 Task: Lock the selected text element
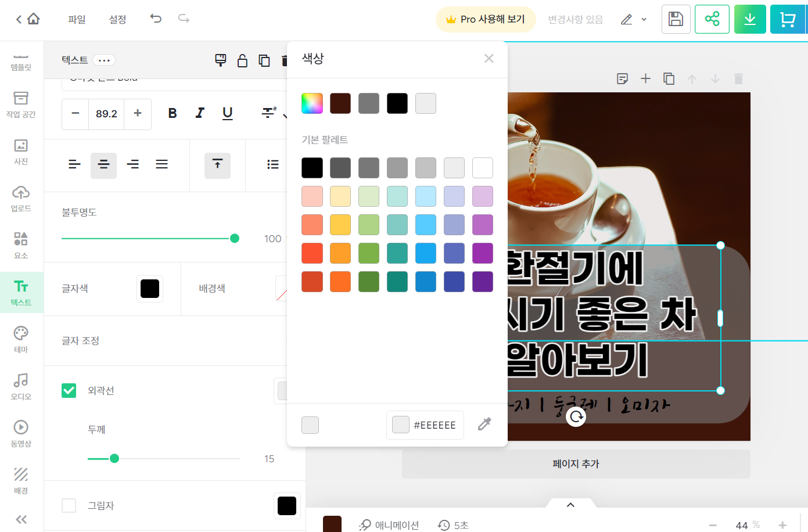click(242, 60)
